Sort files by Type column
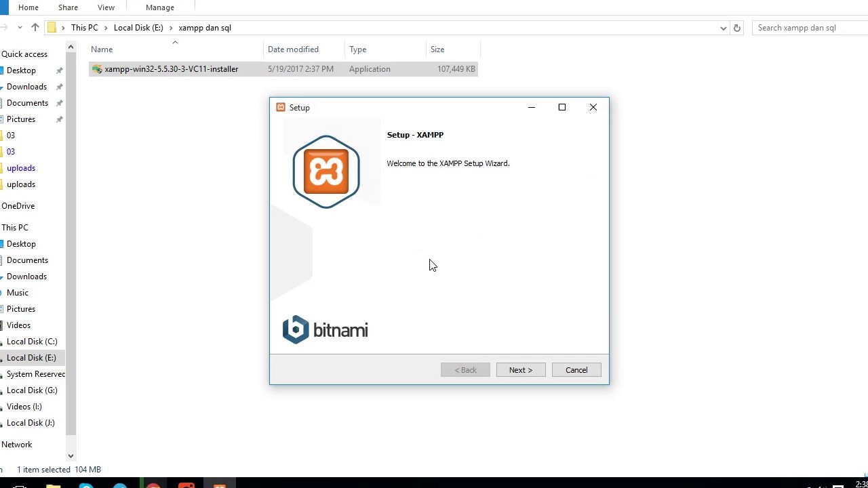This screenshot has width=868, height=488. coord(358,49)
